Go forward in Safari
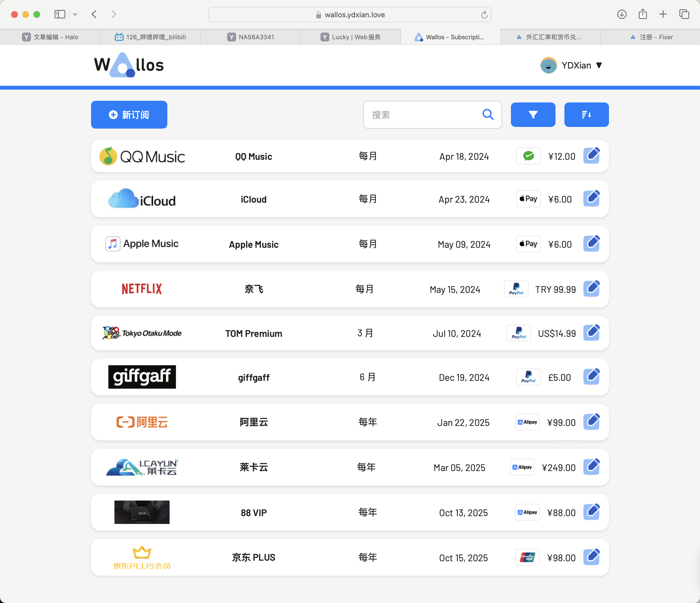This screenshot has width=700, height=603. pos(114,14)
